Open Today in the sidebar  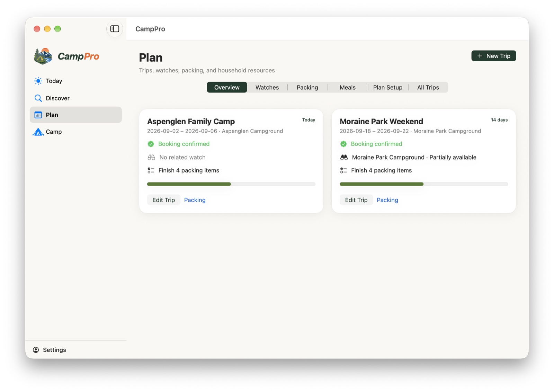[75, 81]
